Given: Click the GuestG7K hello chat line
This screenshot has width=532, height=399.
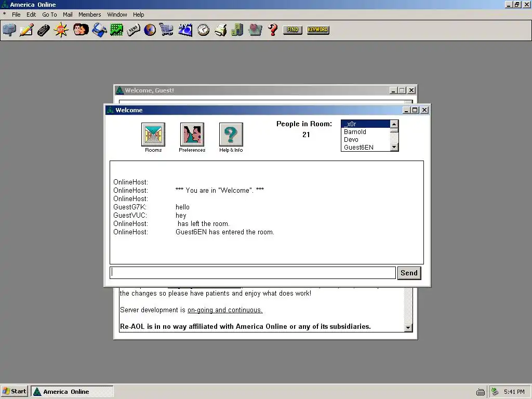Looking at the screenshot, I should pyautogui.click(x=152, y=207).
